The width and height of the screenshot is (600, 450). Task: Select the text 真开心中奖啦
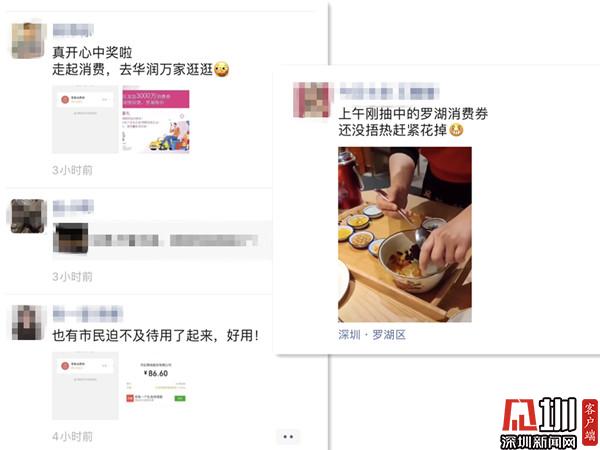click(92, 52)
